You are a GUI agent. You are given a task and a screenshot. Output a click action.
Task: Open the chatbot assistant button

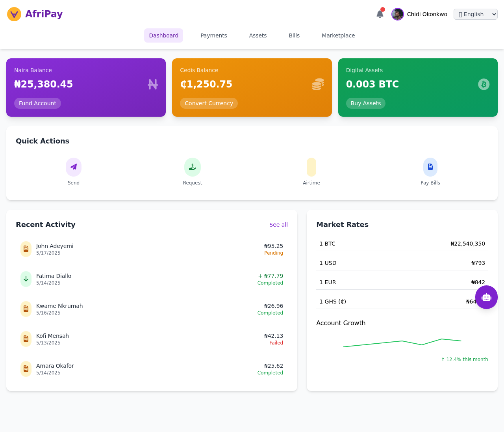[486, 297]
